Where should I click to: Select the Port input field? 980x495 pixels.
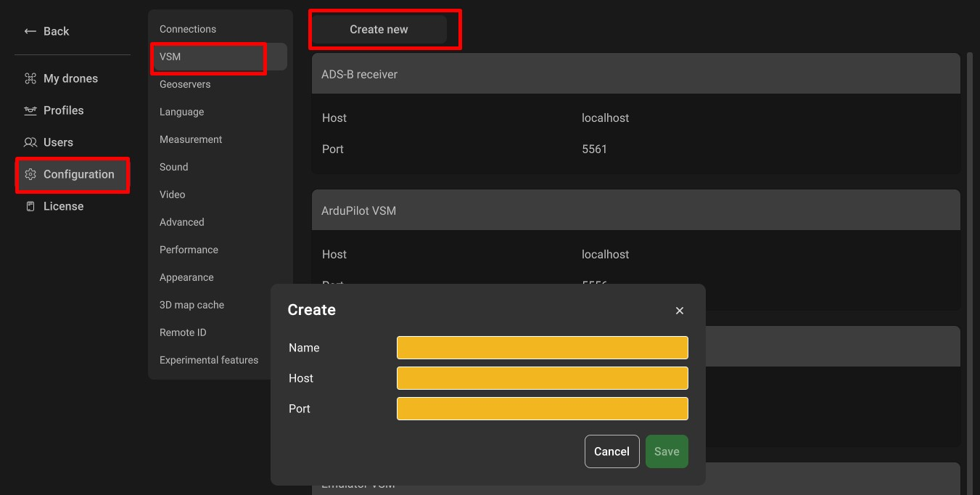(x=542, y=409)
